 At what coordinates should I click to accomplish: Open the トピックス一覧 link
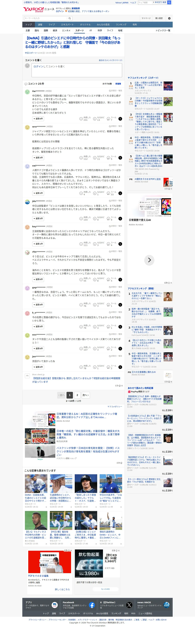163,30
